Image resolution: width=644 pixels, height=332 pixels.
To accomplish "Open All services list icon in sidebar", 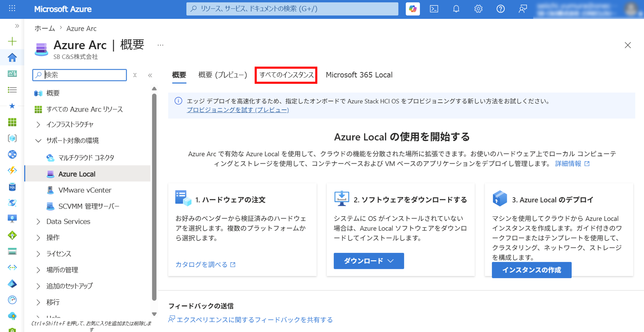I will [12, 90].
